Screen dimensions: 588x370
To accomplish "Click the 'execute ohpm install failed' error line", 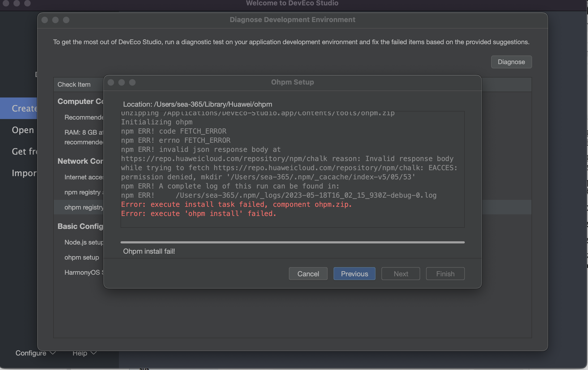I will pyautogui.click(x=199, y=214).
